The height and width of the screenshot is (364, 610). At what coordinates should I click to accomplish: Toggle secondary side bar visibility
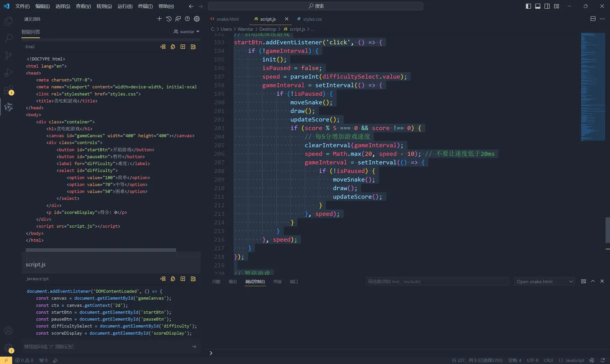coord(547,6)
